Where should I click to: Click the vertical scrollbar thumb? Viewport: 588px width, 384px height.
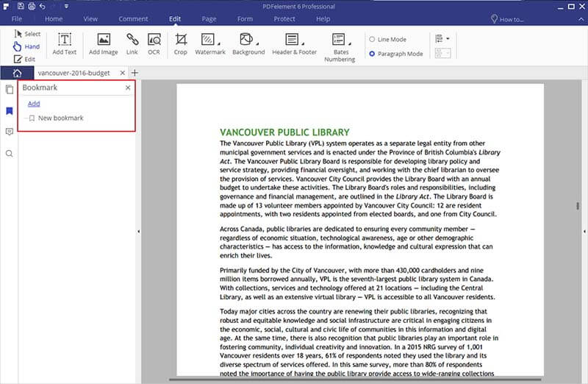point(578,206)
